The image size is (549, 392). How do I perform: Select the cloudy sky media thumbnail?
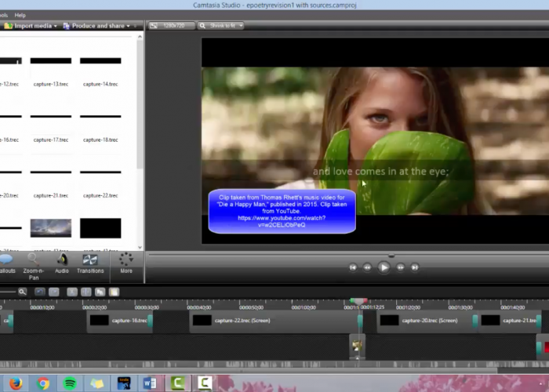point(51,228)
